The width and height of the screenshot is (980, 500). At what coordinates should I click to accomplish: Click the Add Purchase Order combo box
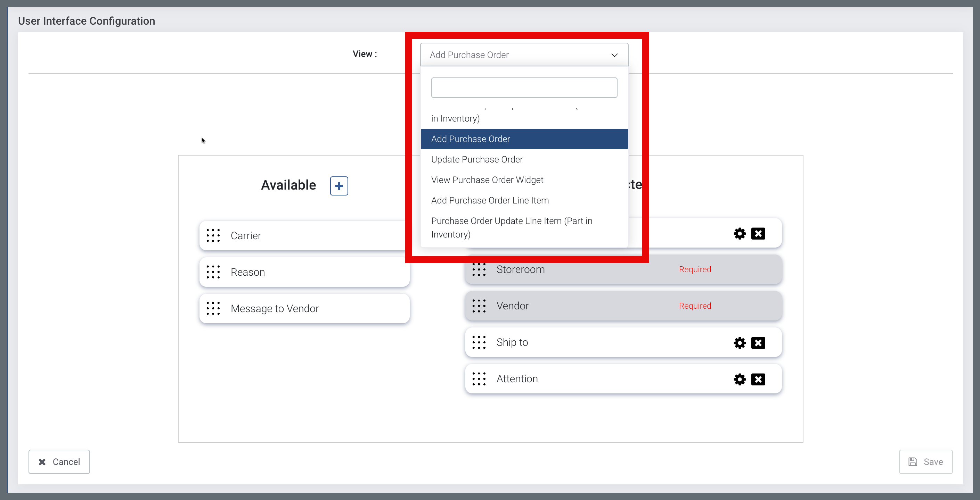click(x=514, y=55)
